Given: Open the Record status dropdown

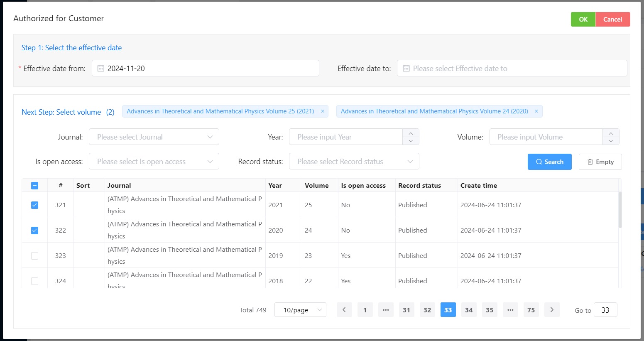Looking at the screenshot, I should (354, 162).
